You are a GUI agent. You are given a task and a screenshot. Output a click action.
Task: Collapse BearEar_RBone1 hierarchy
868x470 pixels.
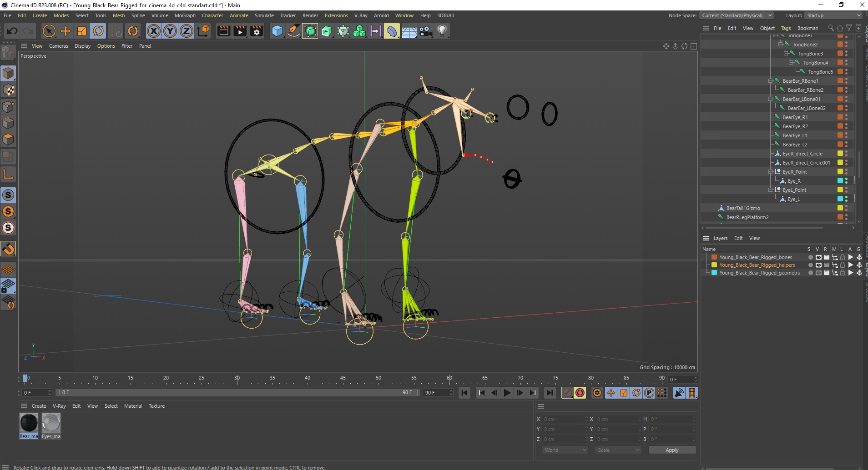point(771,80)
